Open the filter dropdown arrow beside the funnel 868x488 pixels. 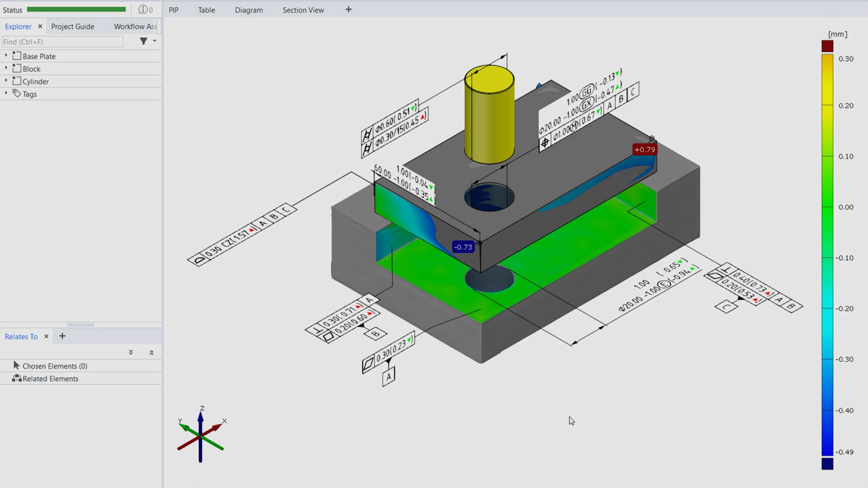(x=154, y=41)
